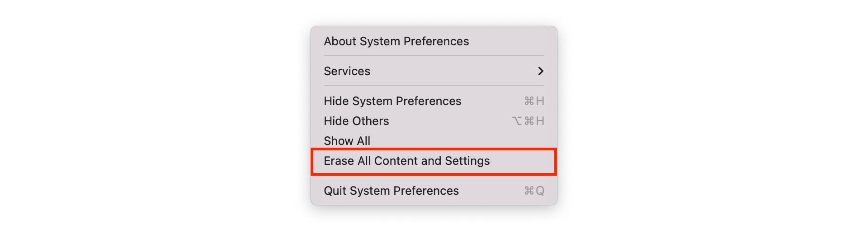Click the ⌘H shortcut hint
868x231 pixels.
[x=534, y=101]
